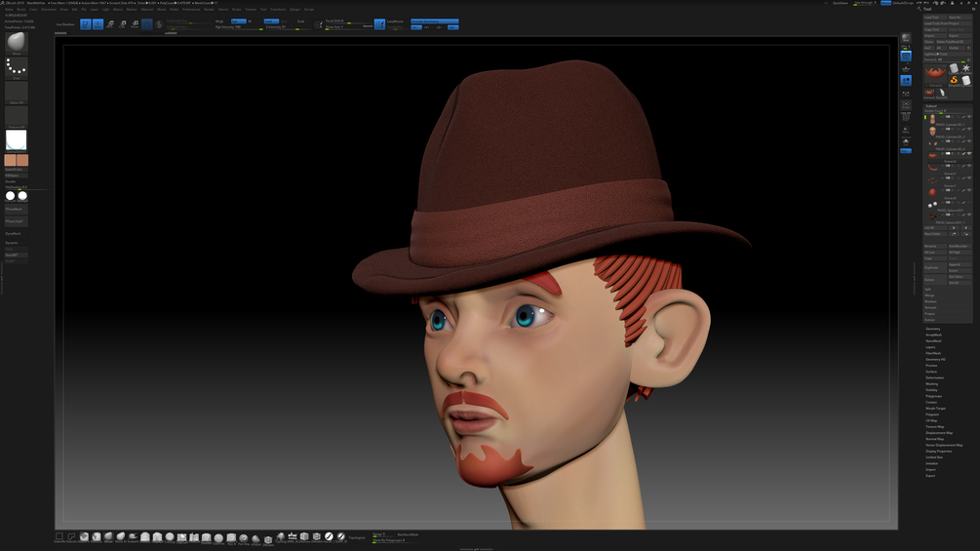Screen dimensions: 980x551
Task: Activate the Draw mode button
Action: 98,24
